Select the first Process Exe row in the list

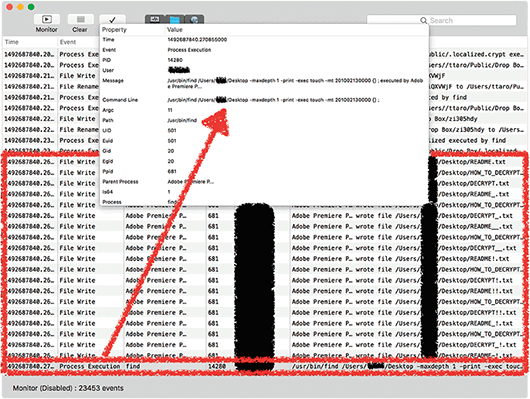tap(265, 54)
